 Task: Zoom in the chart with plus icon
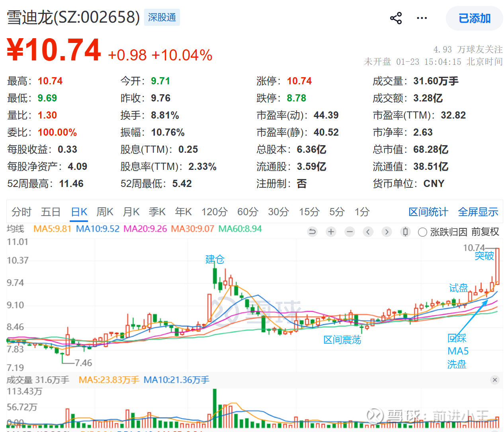(331, 232)
